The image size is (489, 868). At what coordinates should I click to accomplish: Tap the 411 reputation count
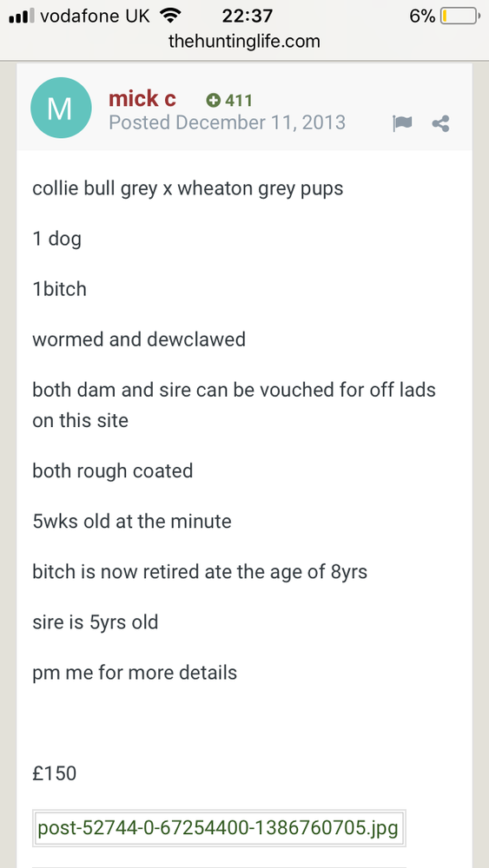pyautogui.click(x=239, y=100)
